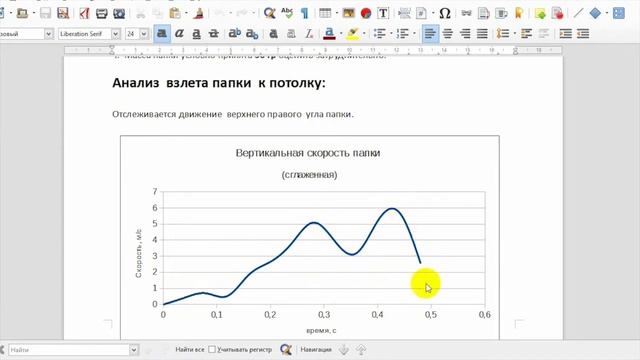
Task: Click the Навигация button
Action: pyautogui.click(x=316, y=349)
